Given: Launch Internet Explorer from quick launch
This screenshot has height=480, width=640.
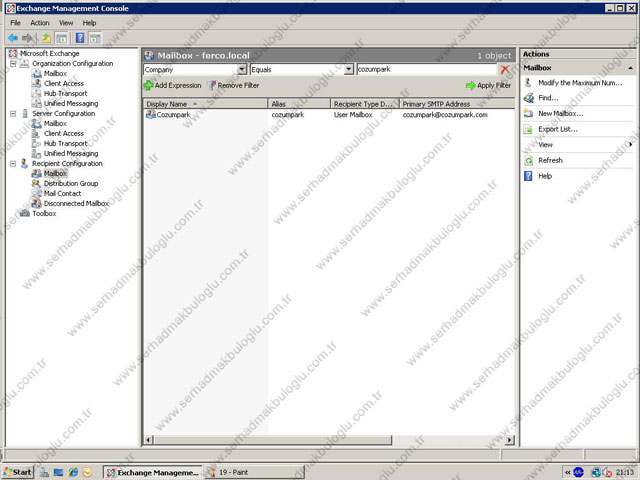Looking at the screenshot, I should 73,472.
